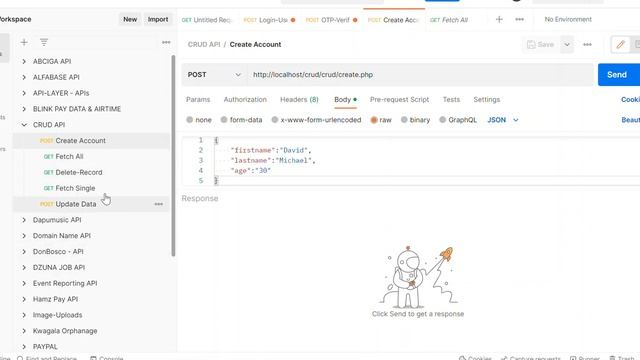Expand the Kwagala Orphanage collection
The width and height of the screenshot is (640, 360).
(24, 331)
